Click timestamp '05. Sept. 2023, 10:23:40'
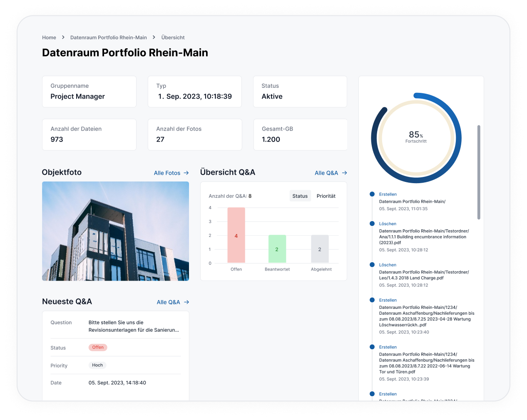 tap(404, 332)
